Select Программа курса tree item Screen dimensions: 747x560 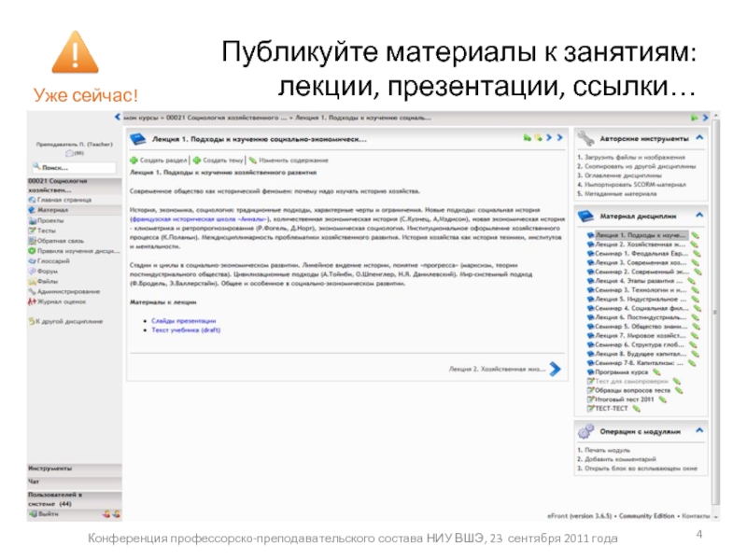coord(621,372)
